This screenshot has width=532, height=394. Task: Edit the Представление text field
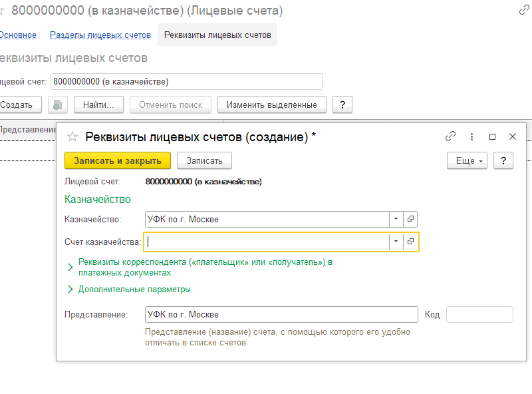[281, 315]
